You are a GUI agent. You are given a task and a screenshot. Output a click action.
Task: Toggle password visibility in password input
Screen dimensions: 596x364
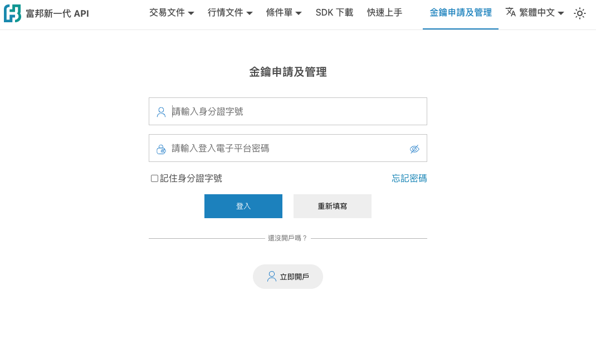414,149
